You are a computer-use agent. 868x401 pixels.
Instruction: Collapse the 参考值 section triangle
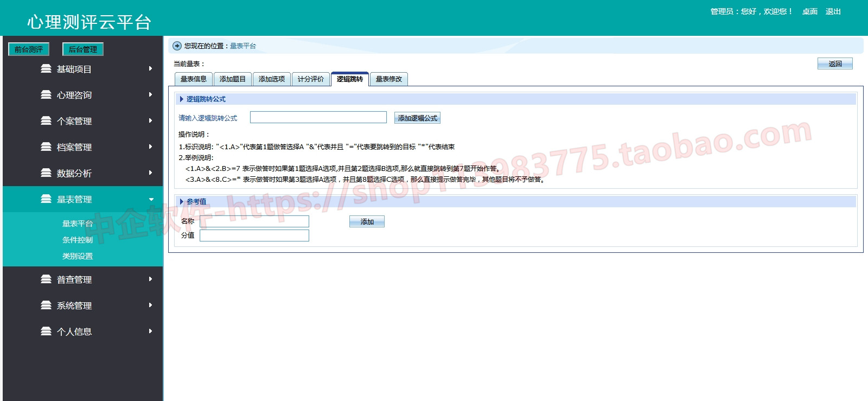click(x=182, y=202)
